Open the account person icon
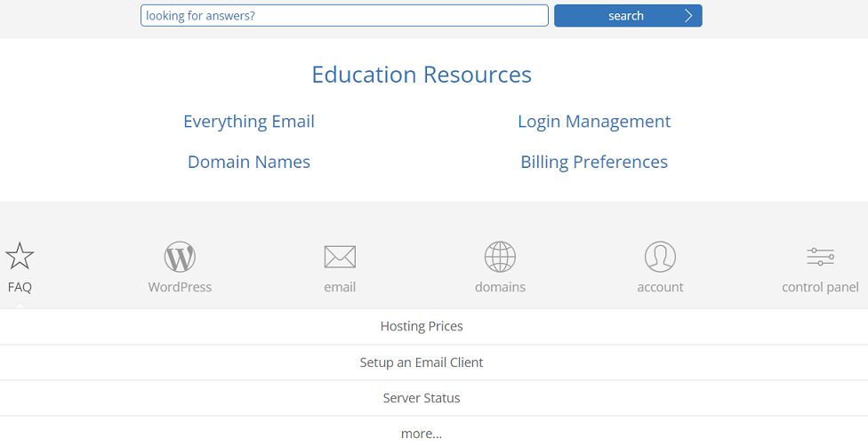868x446 pixels. 660,257
